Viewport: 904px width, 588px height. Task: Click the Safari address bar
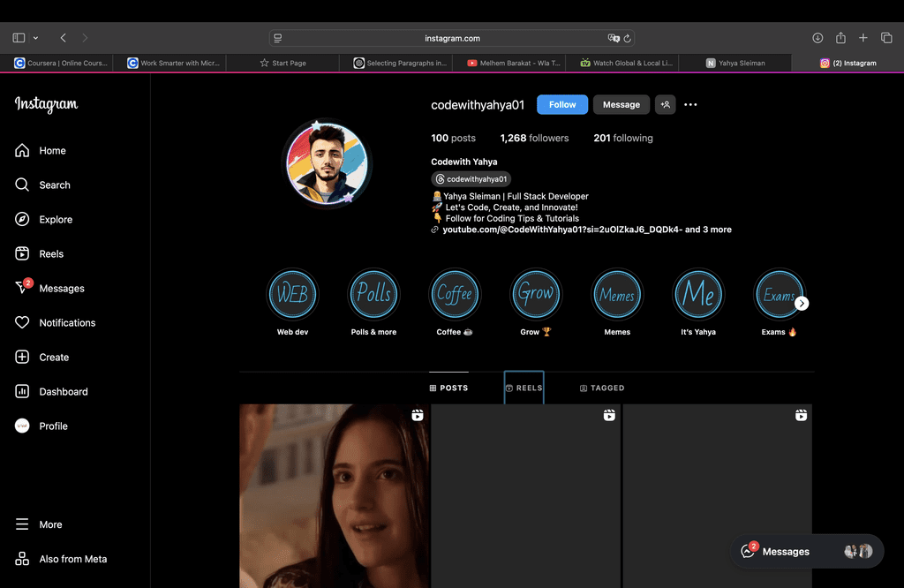(x=451, y=39)
